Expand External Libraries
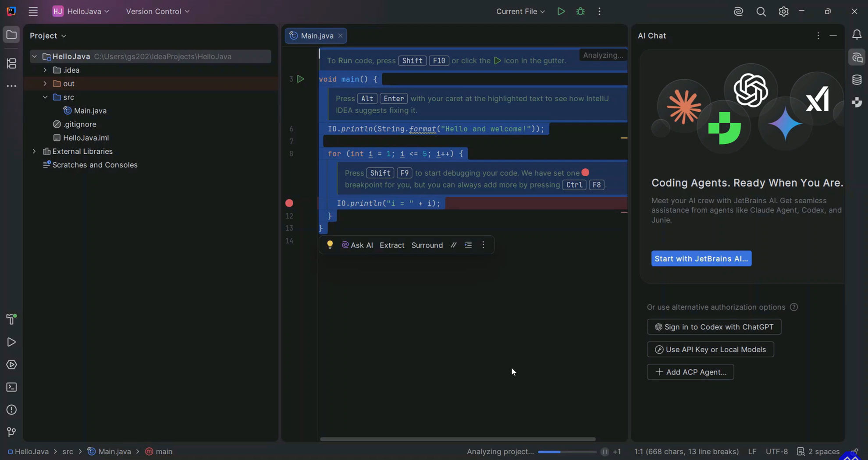 tap(34, 152)
